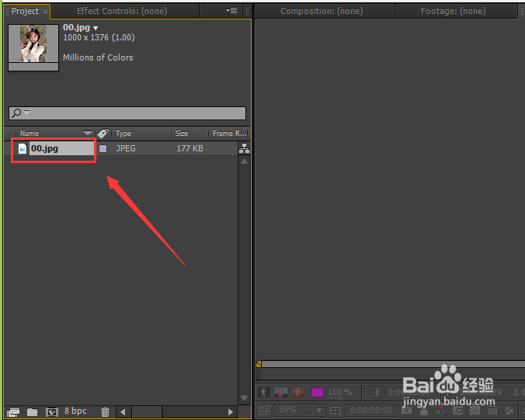
Task: Click the current time 0:00:00:00 field
Action: 371,410
